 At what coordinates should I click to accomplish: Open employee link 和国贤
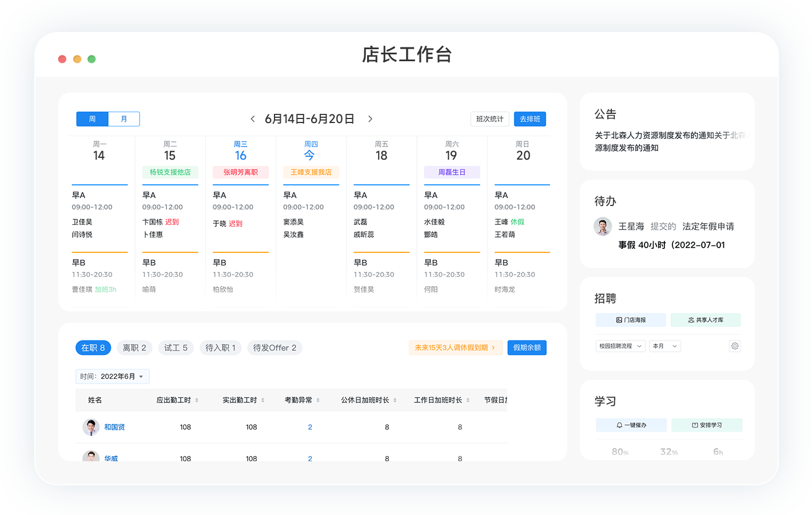pos(114,427)
